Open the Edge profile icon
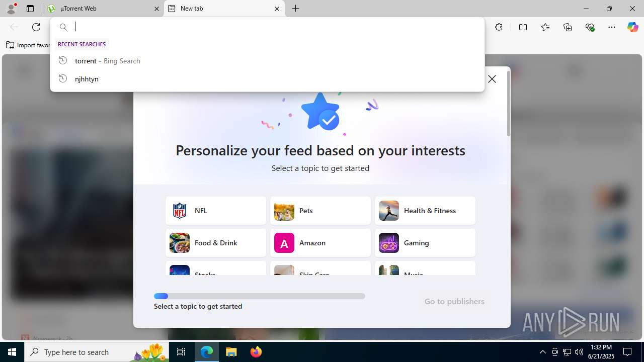Image resolution: width=644 pixels, height=362 pixels. click(11, 9)
